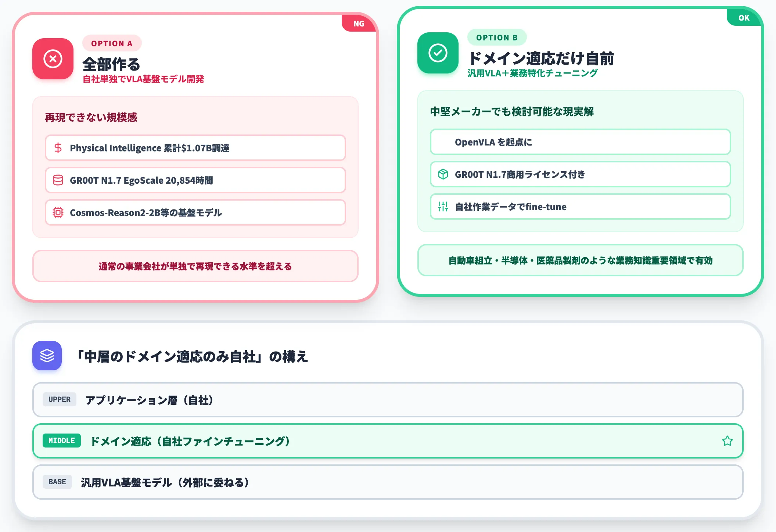Click the star icon in the MIDDLE row
Screen dimensions: 776x532
coord(727,441)
